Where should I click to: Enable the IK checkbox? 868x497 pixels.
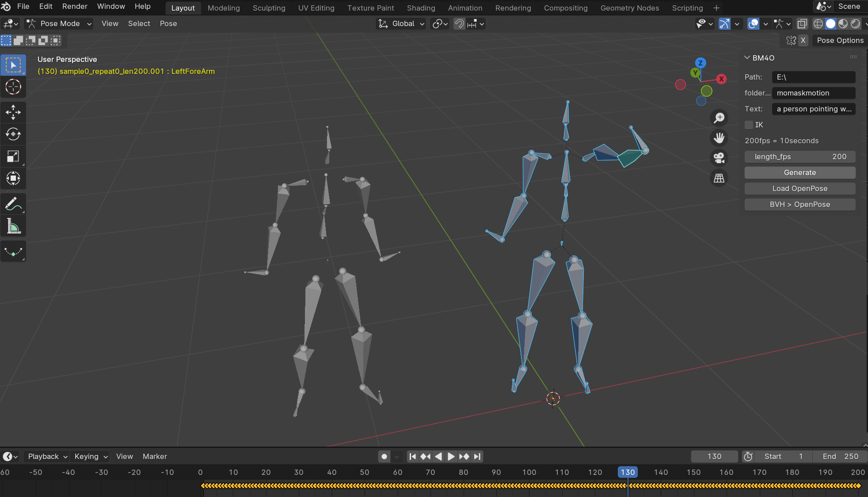click(x=749, y=125)
